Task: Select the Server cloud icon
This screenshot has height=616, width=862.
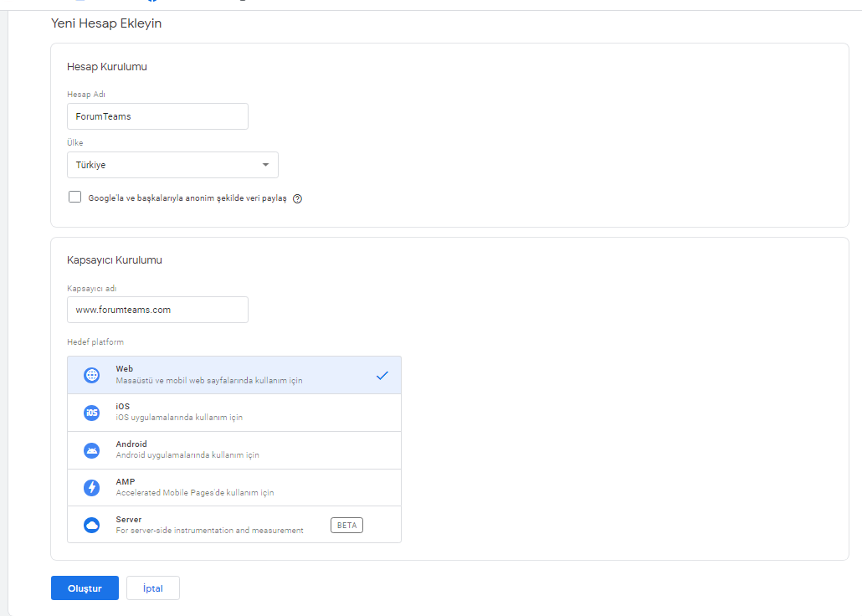Action: (x=91, y=525)
